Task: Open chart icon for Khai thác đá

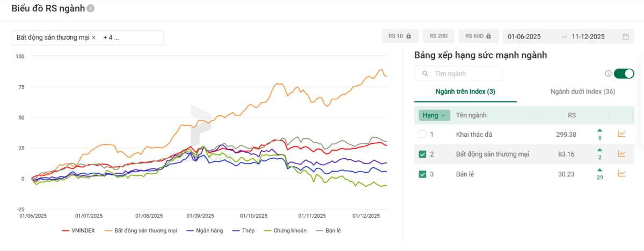Action: coord(622,134)
